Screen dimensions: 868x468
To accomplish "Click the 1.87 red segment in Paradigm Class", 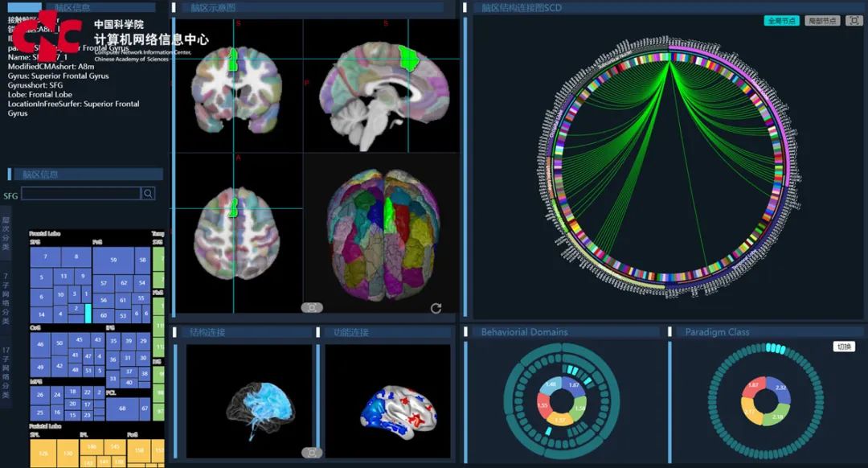I will tap(753, 386).
